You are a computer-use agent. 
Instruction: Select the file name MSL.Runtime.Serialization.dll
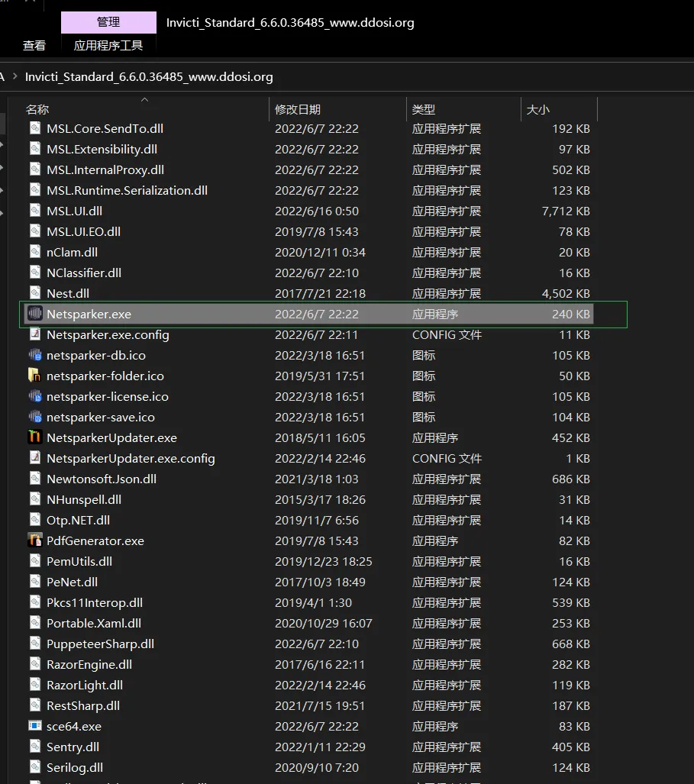click(x=127, y=190)
